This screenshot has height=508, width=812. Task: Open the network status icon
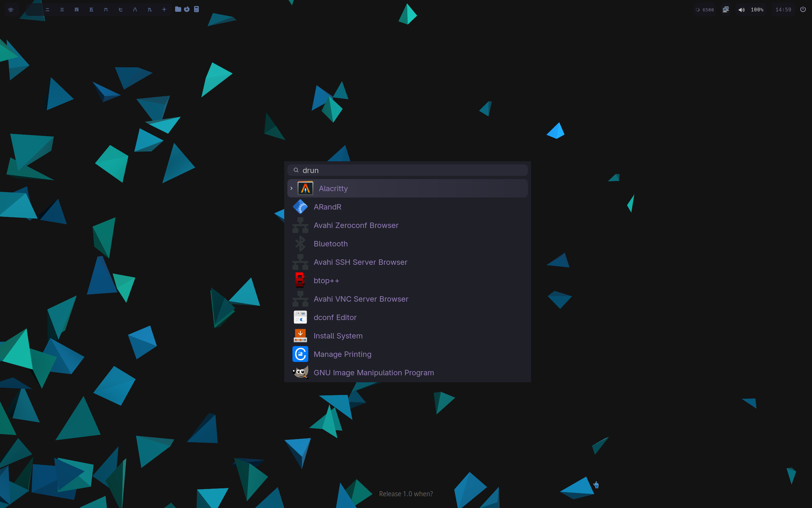725,10
